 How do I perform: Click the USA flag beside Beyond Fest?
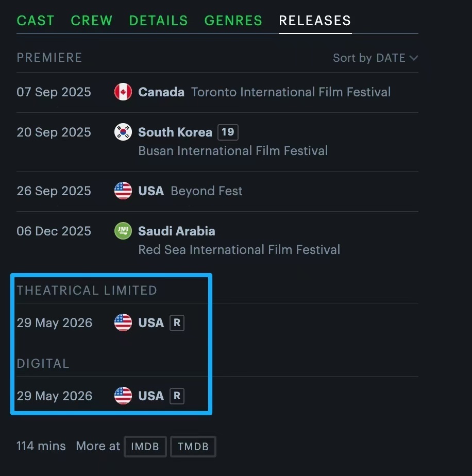pos(123,191)
